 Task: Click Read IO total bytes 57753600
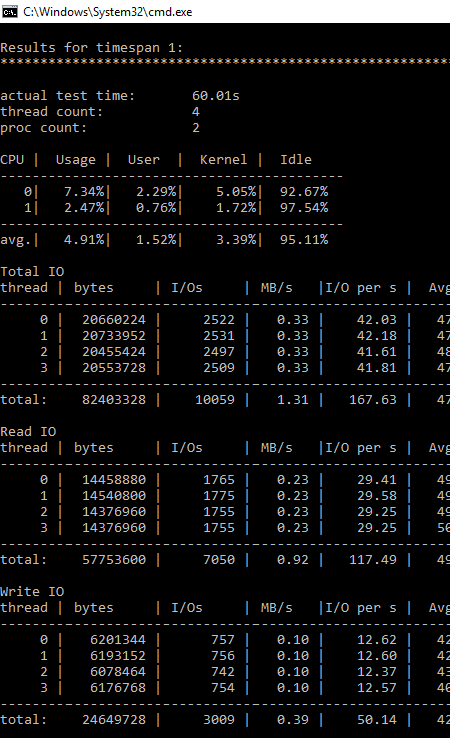114,560
